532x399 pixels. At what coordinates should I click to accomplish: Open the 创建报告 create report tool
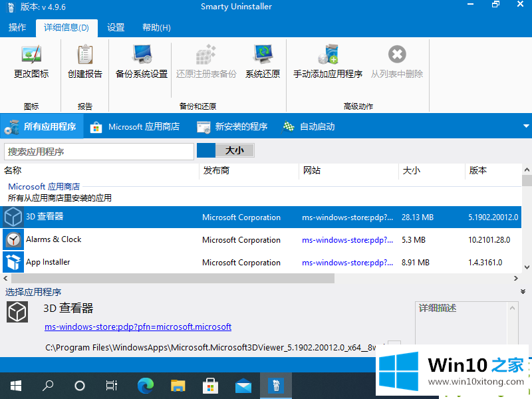pos(85,62)
